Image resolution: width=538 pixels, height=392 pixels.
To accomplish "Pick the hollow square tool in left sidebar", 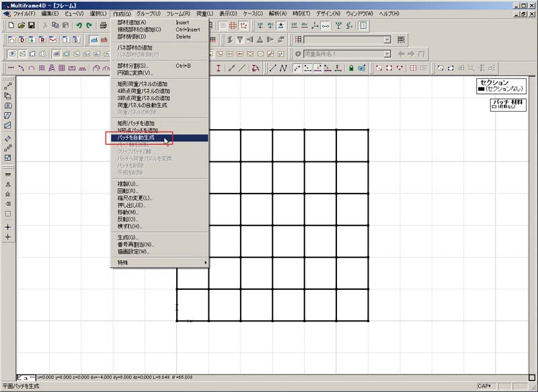I will (8, 214).
